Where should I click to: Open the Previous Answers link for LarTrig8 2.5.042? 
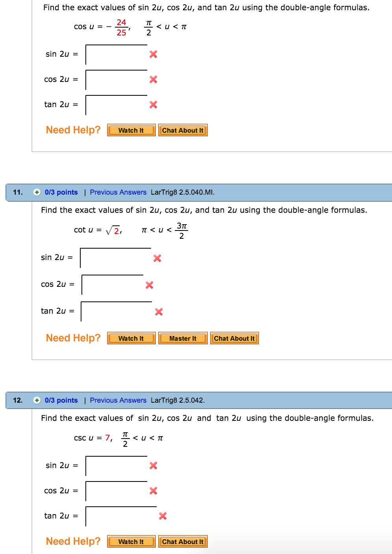118,400
